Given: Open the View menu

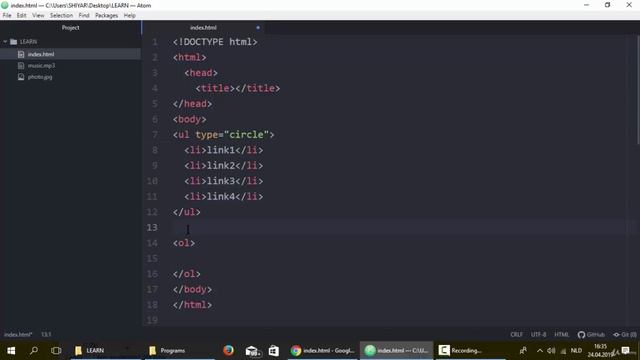Looking at the screenshot, I should click(x=38, y=16).
